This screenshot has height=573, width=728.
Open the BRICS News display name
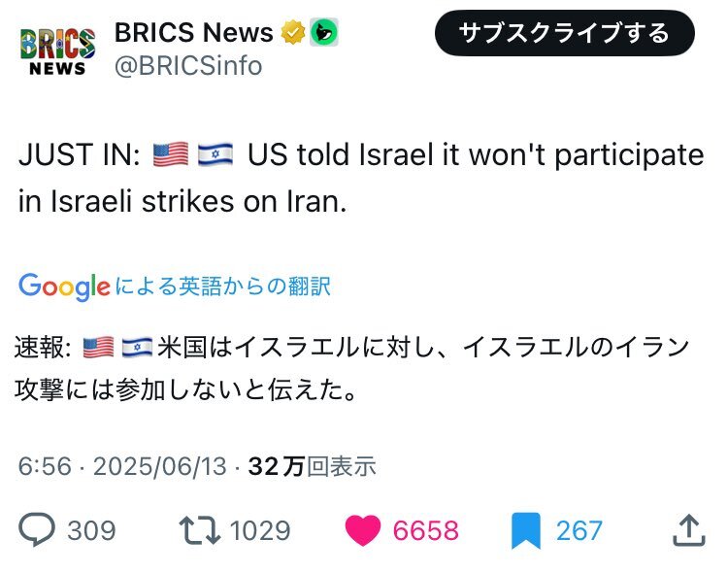click(x=194, y=32)
